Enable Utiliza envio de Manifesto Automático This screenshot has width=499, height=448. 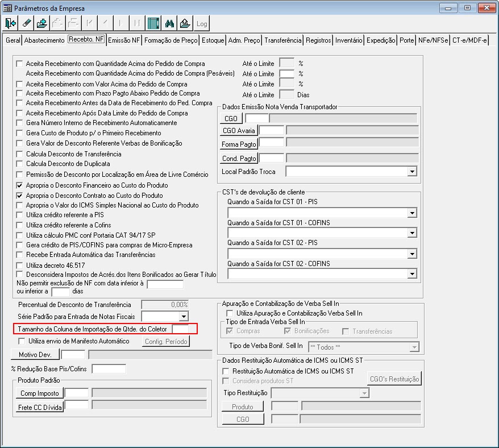click(x=22, y=341)
